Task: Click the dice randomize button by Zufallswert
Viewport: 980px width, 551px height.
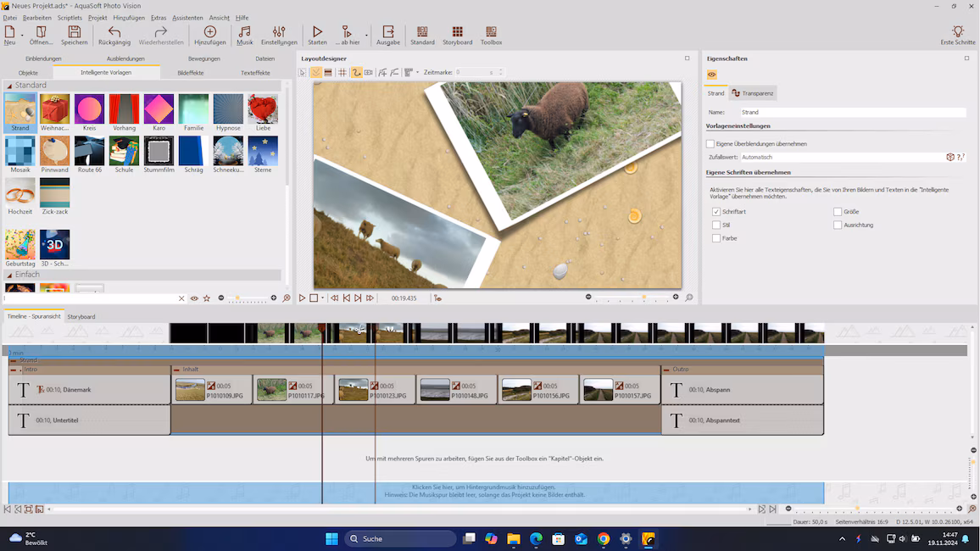Action: point(950,158)
